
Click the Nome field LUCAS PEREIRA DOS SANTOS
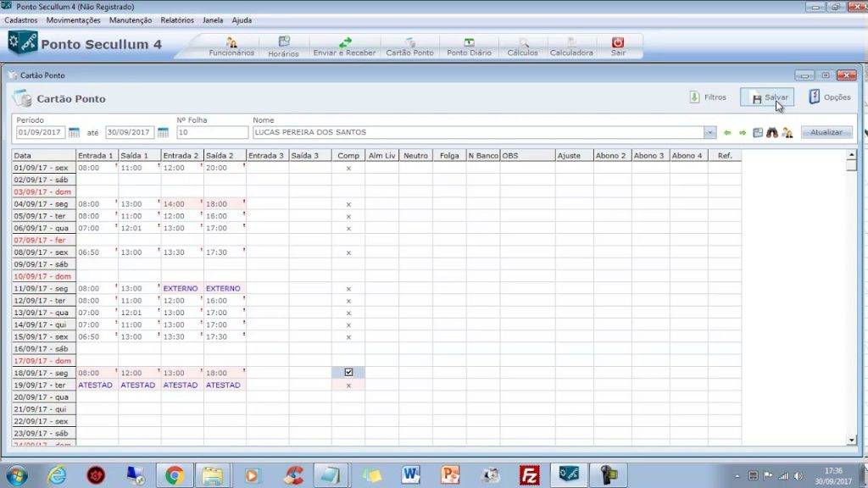pos(478,133)
